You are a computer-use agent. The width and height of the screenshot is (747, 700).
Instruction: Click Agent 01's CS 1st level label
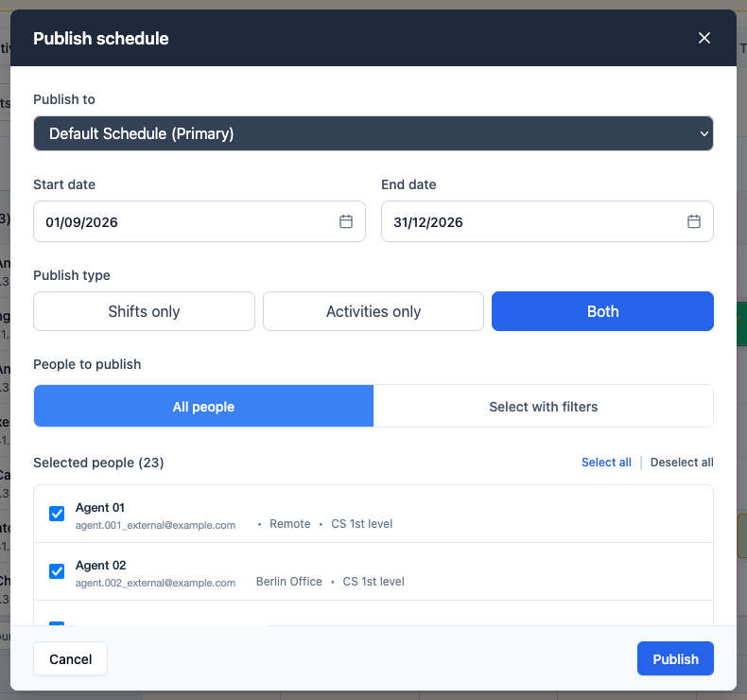pos(361,524)
